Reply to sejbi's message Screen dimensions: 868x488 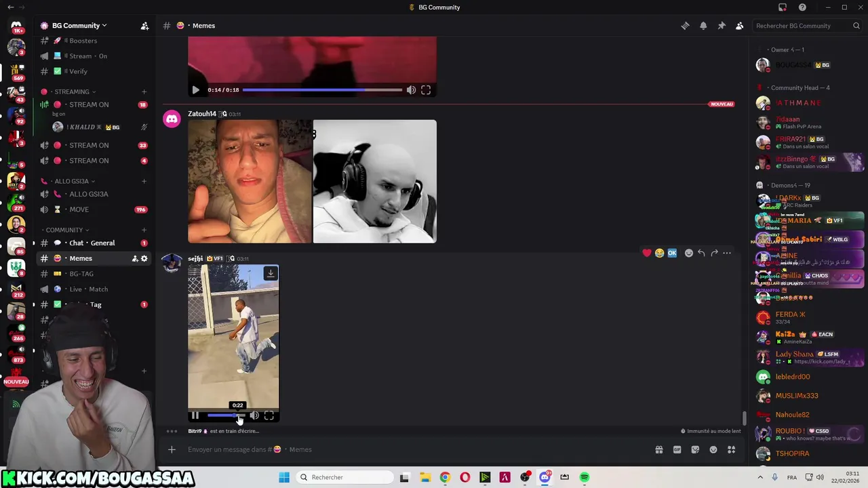701,253
